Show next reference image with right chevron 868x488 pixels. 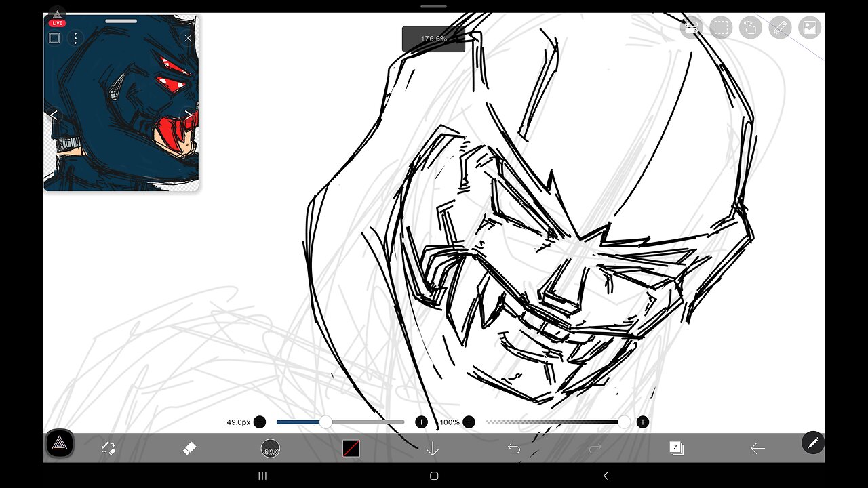point(188,114)
